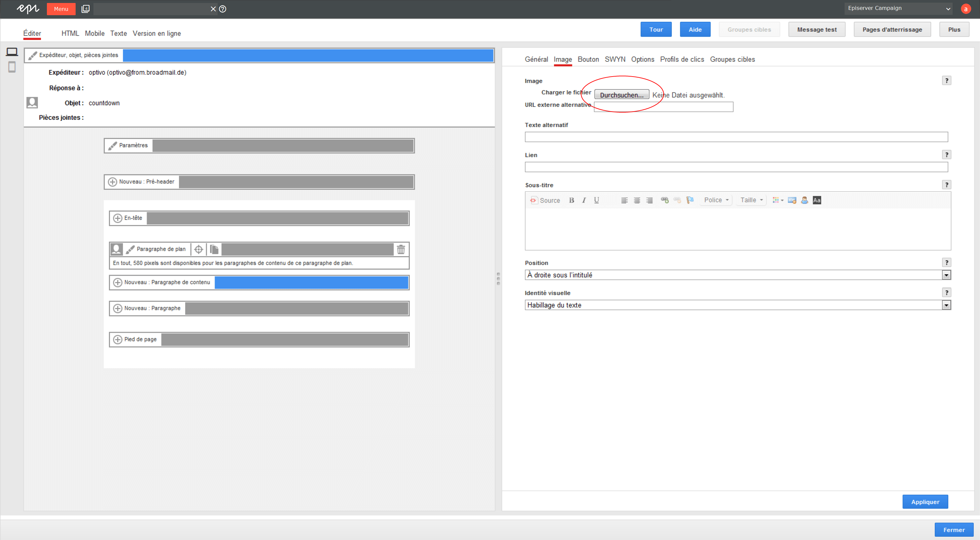Click the Texte alternatif input field
This screenshot has height=540, width=980.
(736, 137)
